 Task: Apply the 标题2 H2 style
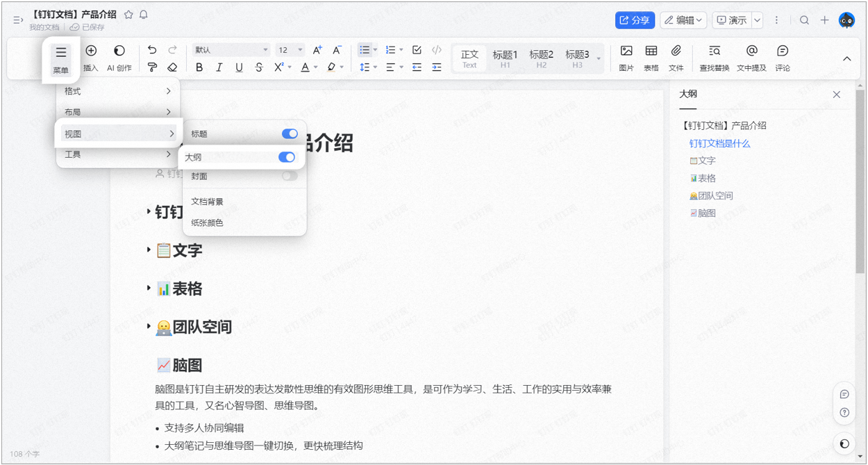(x=541, y=58)
